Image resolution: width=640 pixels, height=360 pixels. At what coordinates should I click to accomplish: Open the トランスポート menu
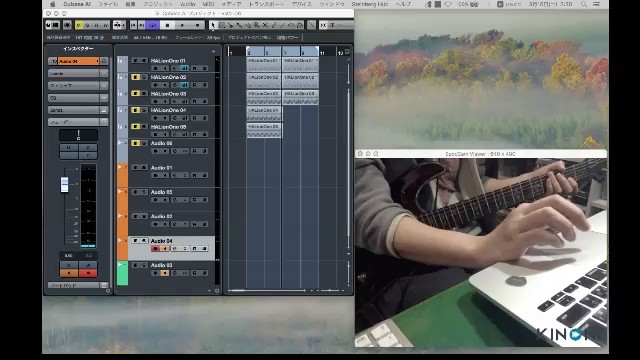(266, 4)
